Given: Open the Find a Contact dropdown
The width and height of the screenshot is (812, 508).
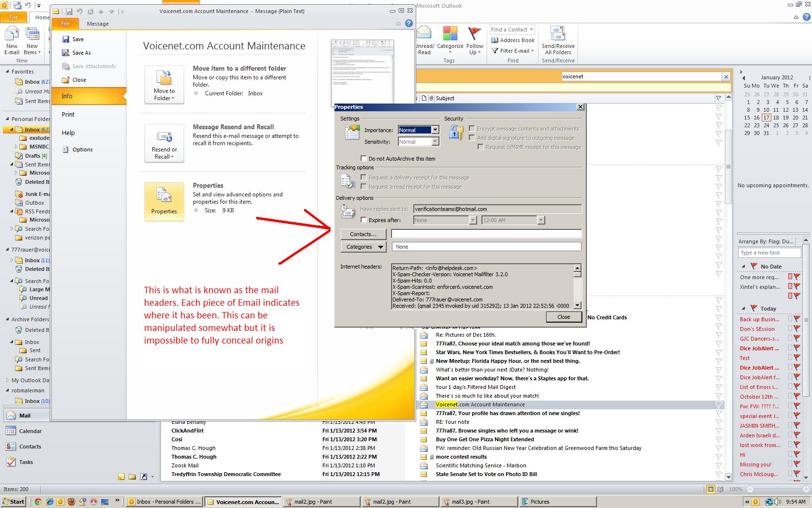Looking at the screenshot, I should (x=531, y=30).
